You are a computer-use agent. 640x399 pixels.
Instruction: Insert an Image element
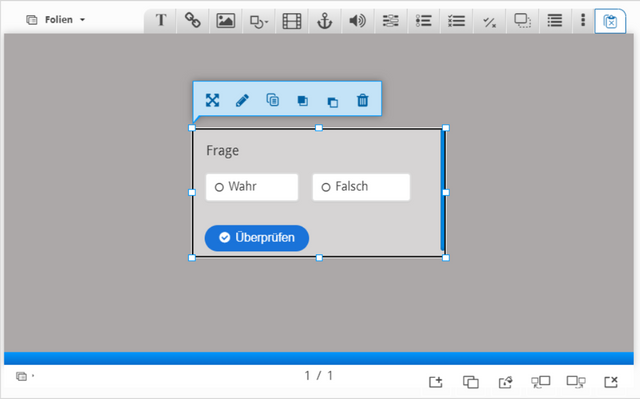tap(226, 20)
